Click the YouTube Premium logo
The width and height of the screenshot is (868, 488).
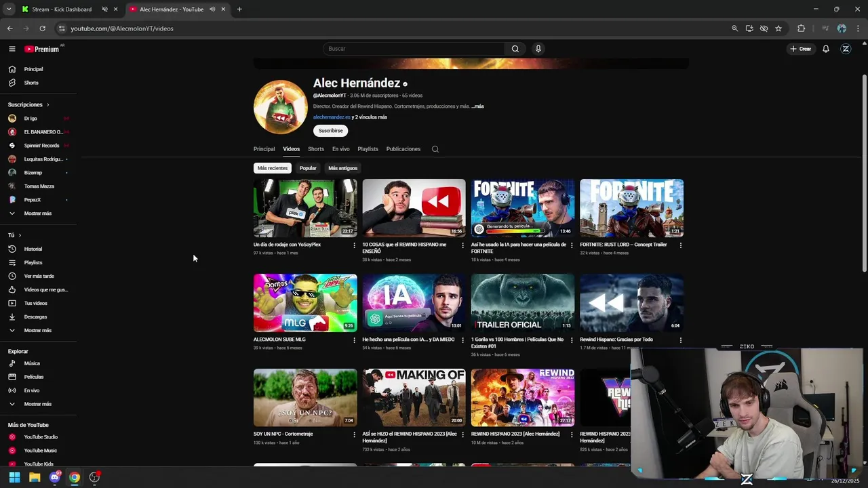pos(42,49)
